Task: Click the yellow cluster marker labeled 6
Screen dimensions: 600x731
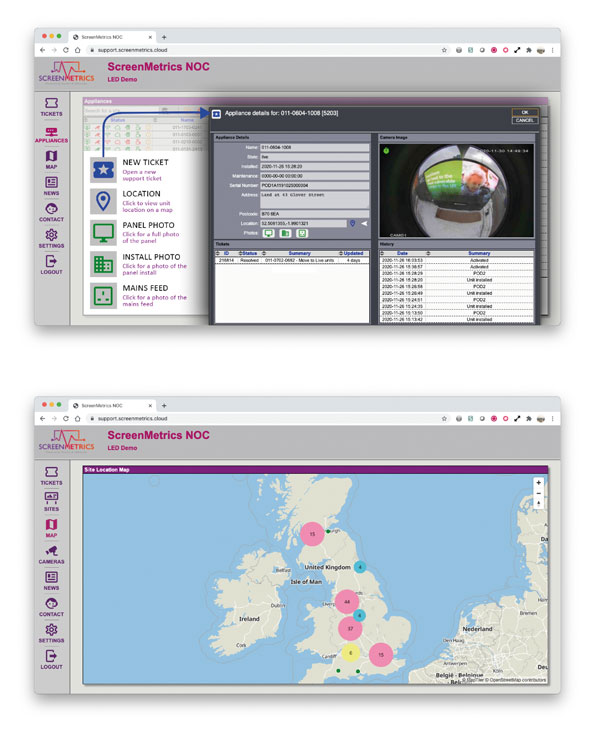Action: tap(350, 652)
